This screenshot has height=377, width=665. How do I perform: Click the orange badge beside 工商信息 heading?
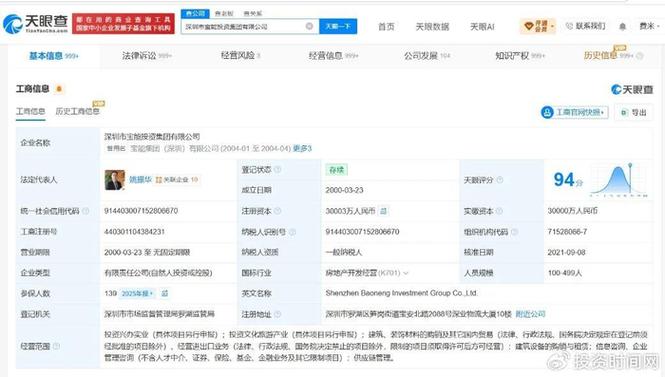point(59,89)
